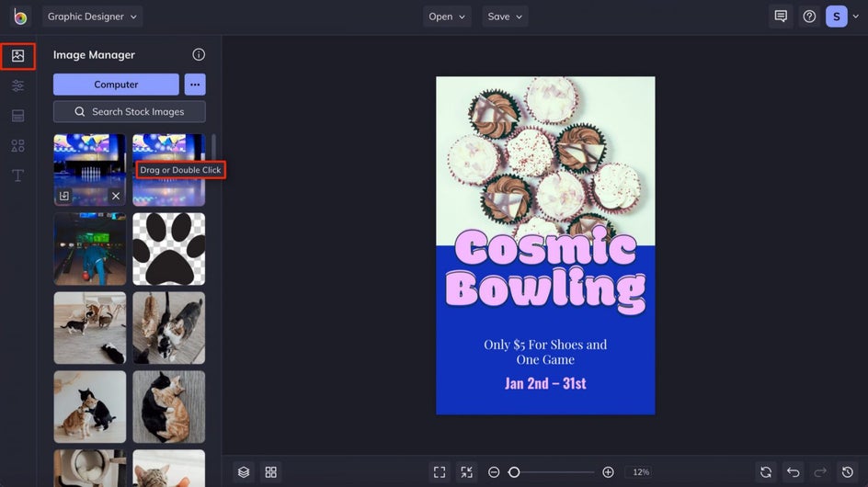Open the Customize sliders sidebar tab
Screen dimensions: 868x487
[x=17, y=85]
